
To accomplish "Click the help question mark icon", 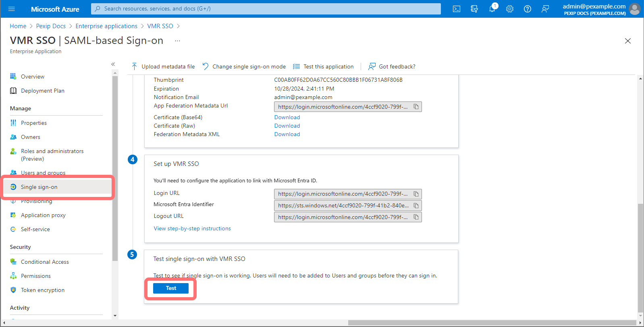I will 527,9.
